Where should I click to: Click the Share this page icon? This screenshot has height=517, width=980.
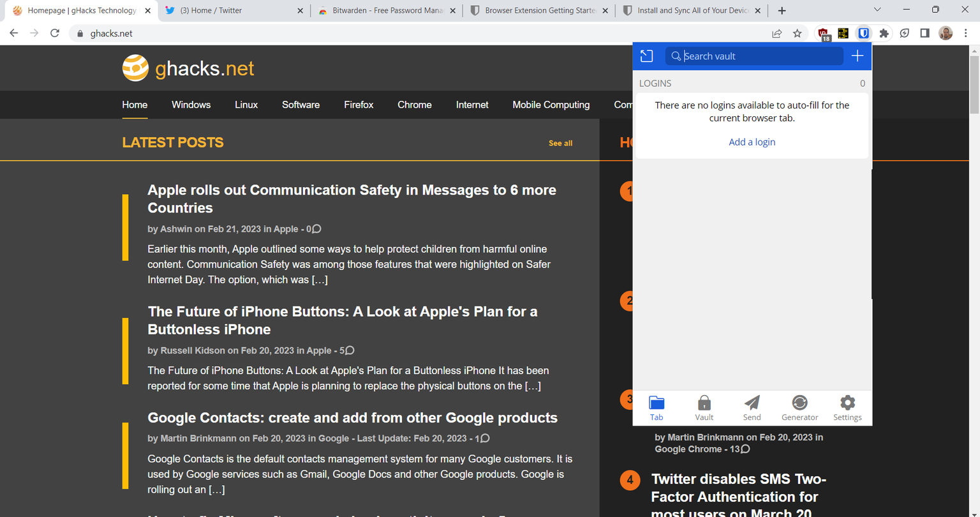pos(776,33)
